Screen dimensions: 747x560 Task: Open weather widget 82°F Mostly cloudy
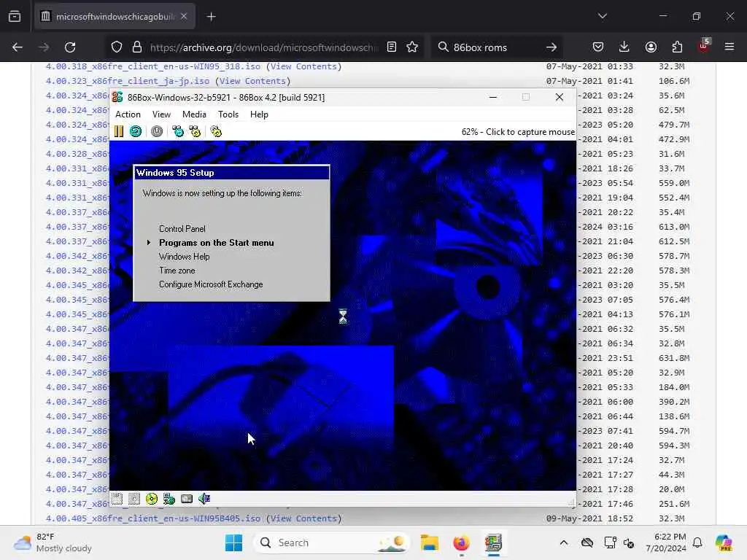(x=53, y=542)
